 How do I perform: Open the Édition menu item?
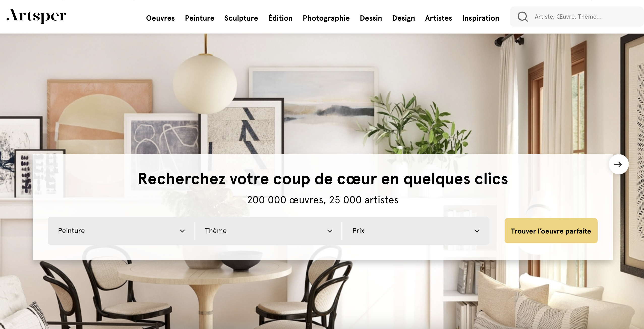(280, 18)
